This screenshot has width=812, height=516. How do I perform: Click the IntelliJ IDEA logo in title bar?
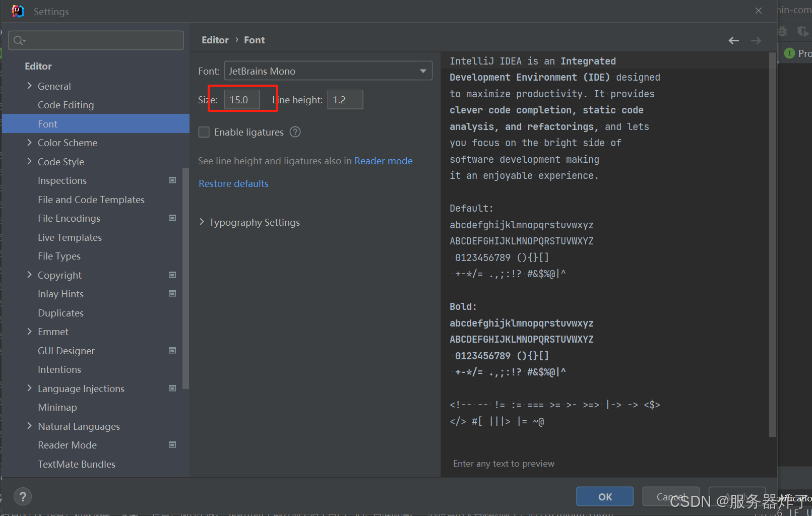[18, 11]
